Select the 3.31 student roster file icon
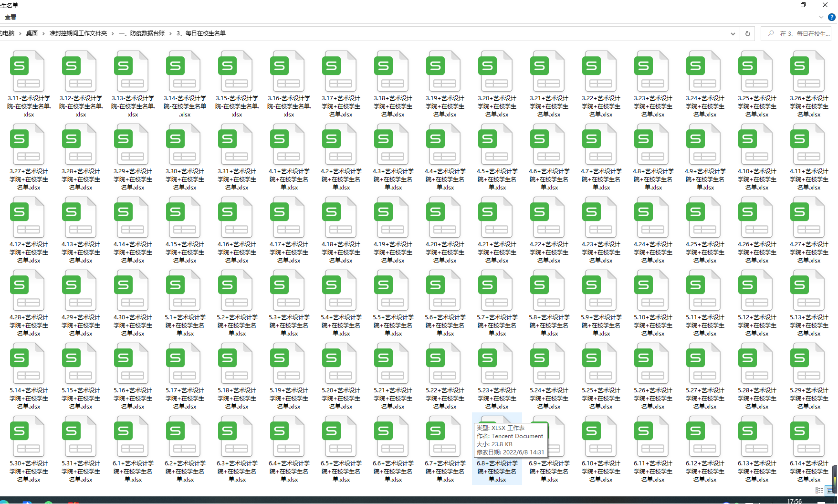The image size is (838, 504). pos(236,145)
